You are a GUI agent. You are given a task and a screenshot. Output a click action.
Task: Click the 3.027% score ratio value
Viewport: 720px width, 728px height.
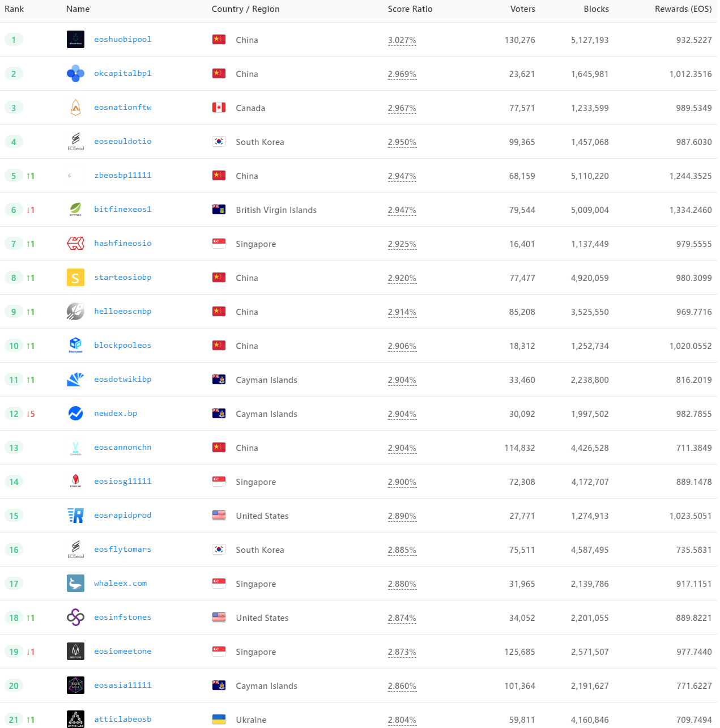click(402, 40)
